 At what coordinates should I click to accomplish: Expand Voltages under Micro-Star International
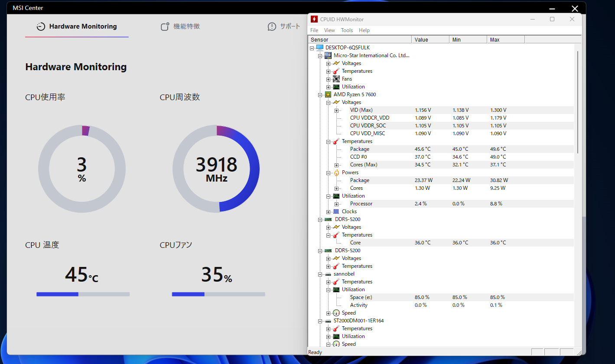pos(329,63)
